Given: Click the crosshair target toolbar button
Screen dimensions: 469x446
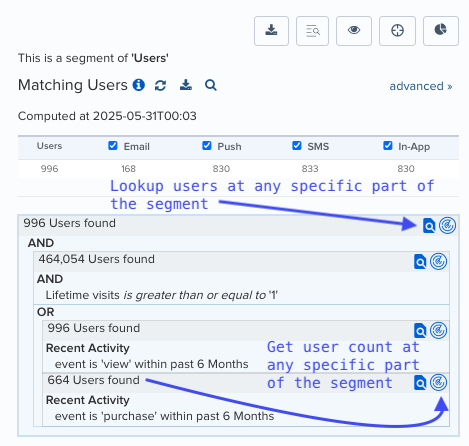Looking at the screenshot, I should 397,31.
